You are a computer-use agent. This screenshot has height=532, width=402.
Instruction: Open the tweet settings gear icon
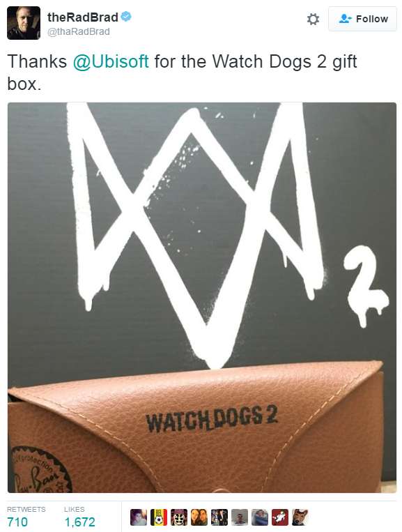click(x=313, y=19)
